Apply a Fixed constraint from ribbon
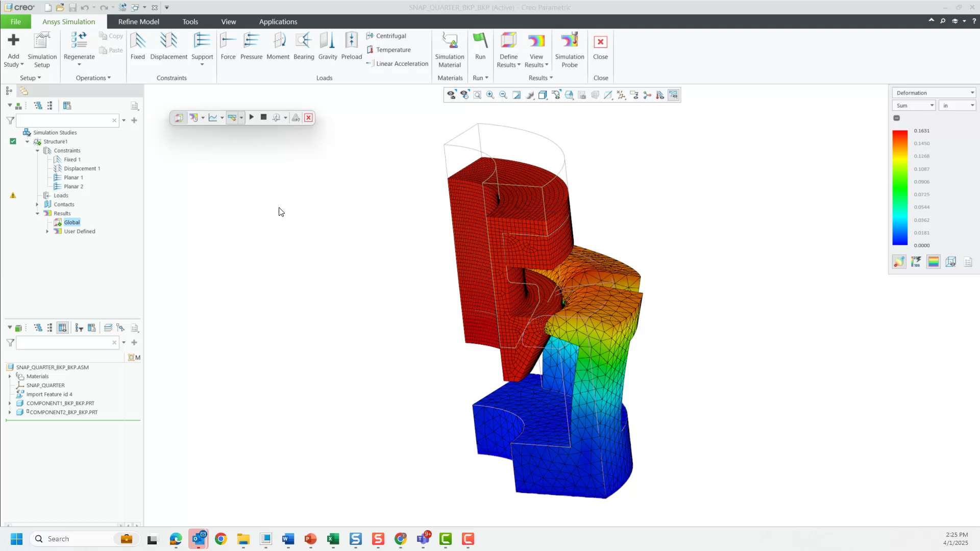The height and width of the screenshot is (551, 980). pyautogui.click(x=138, y=46)
